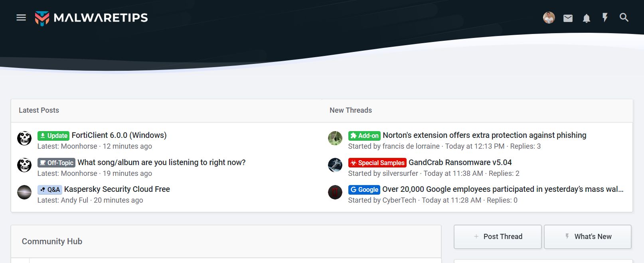This screenshot has height=263, width=644.
Task: Open What song/album are you listening thread
Action: tap(162, 162)
